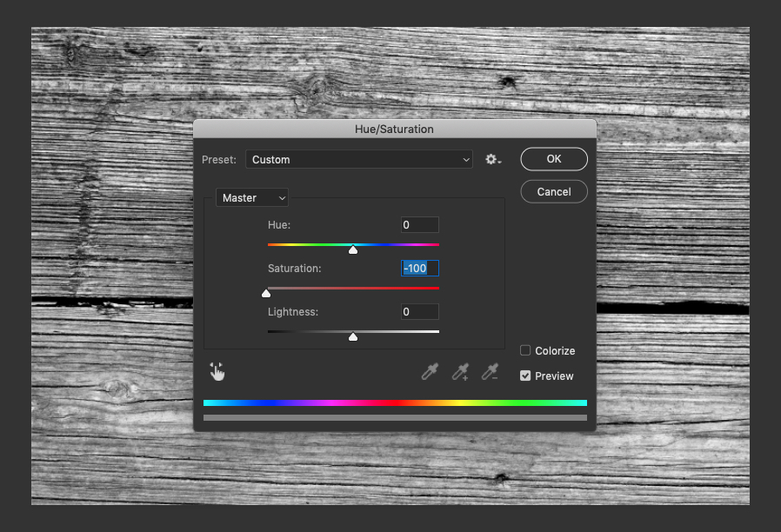Viewport: 781px width, 532px height.
Task: Click OK to apply Hue/Saturation
Action: pyautogui.click(x=554, y=159)
